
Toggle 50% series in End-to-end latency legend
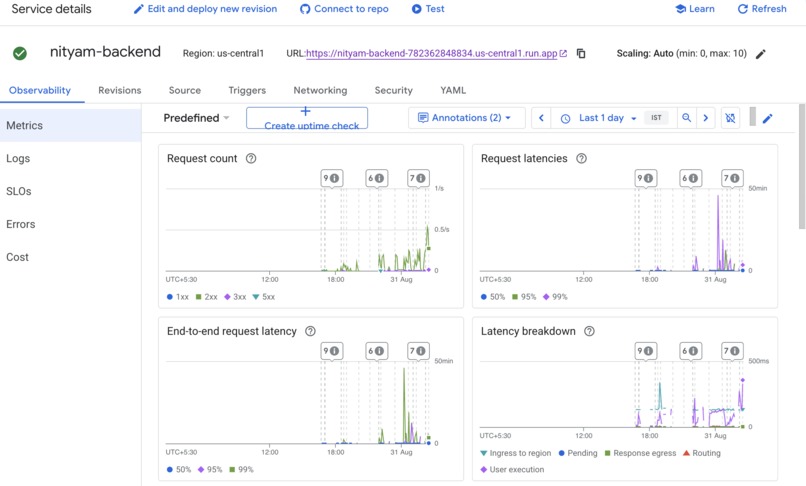[x=179, y=470]
